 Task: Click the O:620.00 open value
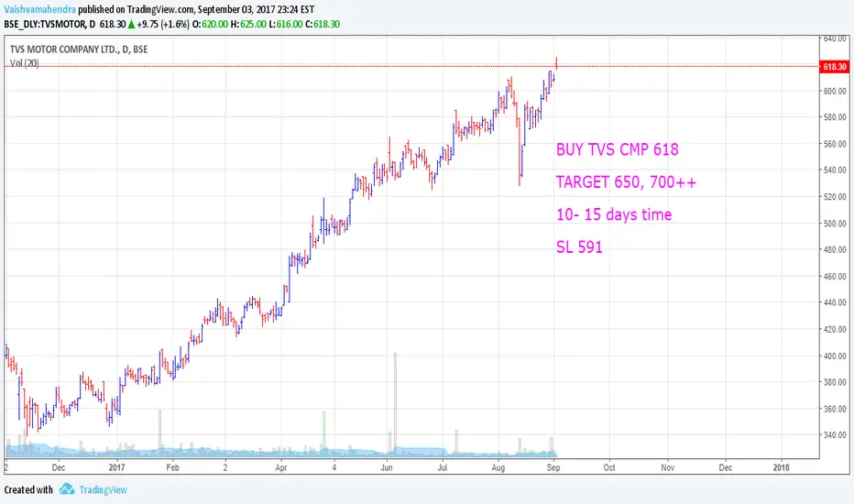[x=210, y=24]
